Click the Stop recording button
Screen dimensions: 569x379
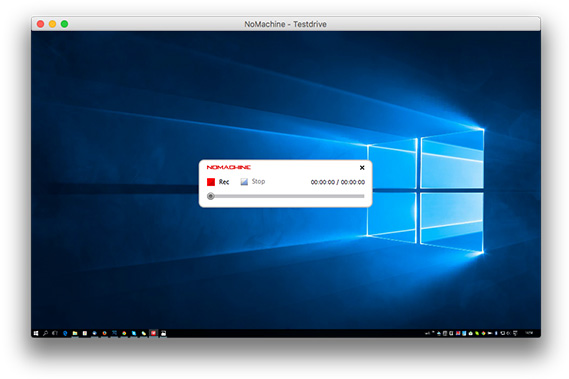coord(253,182)
